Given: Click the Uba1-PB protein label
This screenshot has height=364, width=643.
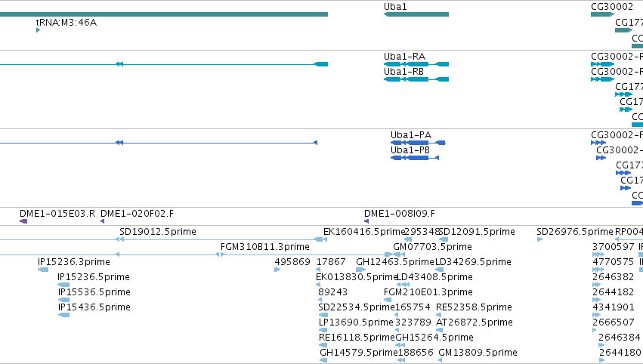Looking at the screenshot, I should point(410,150).
